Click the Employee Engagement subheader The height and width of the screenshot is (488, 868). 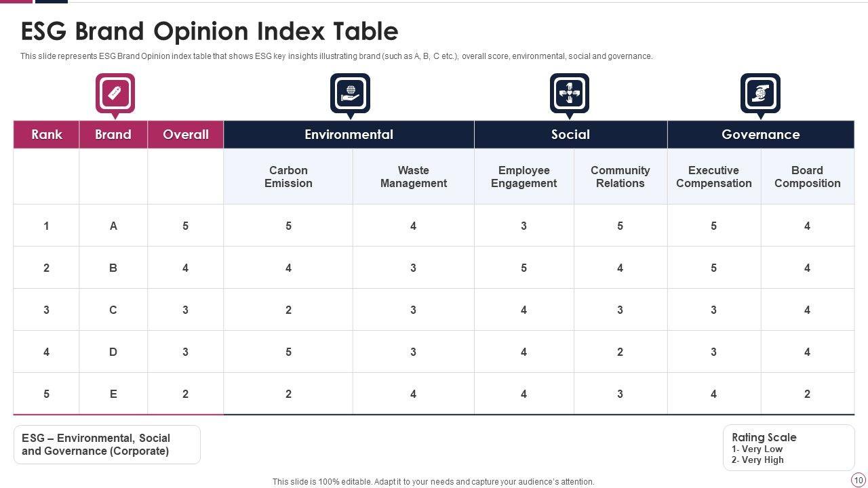(524, 177)
